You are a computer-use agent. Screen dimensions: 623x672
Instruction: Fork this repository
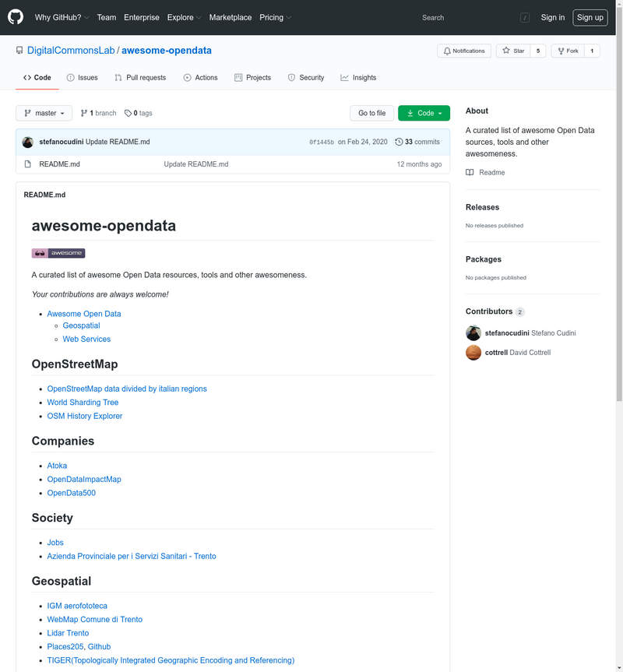568,51
